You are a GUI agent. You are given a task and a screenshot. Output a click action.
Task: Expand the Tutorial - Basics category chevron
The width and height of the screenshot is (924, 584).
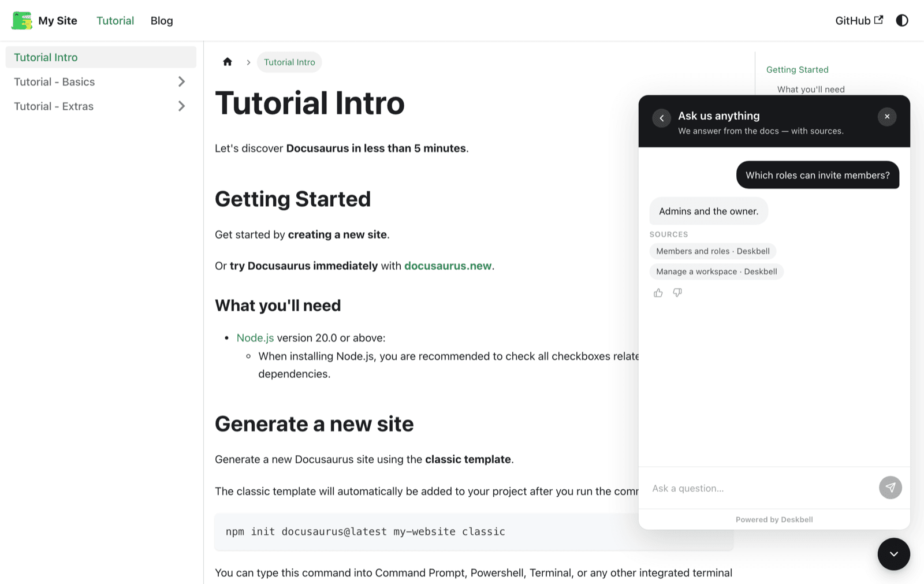click(181, 81)
